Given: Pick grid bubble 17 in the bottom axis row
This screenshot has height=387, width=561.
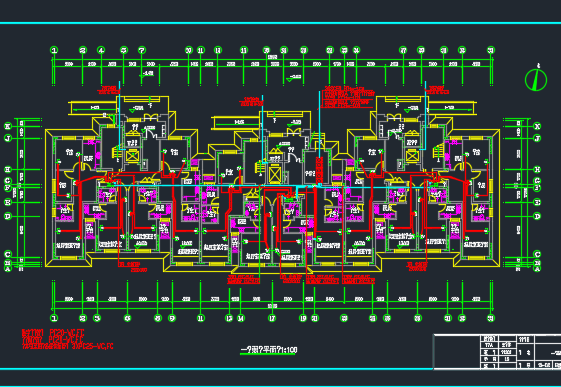Looking at the screenshot, I should click(272, 318).
